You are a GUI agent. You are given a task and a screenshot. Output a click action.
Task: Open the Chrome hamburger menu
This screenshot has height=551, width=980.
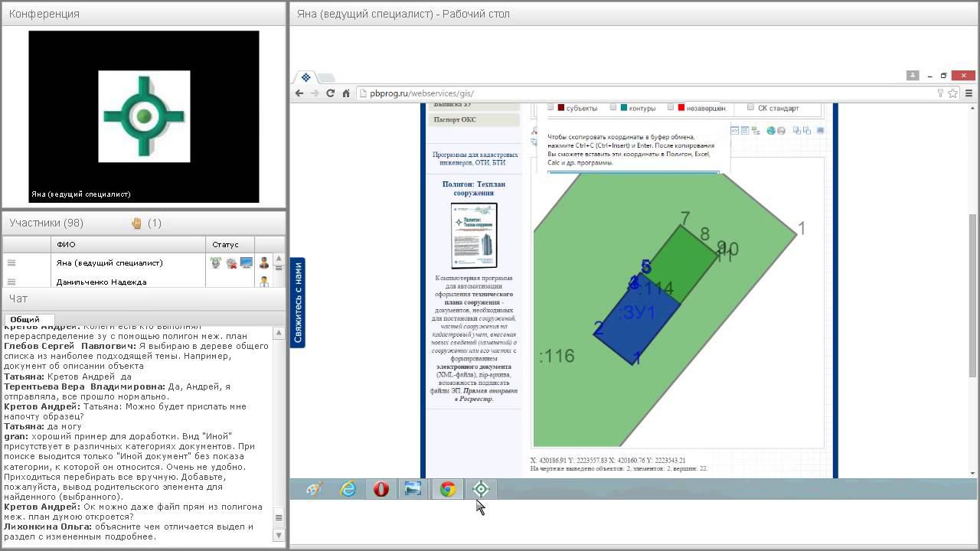pyautogui.click(x=969, y=93)
